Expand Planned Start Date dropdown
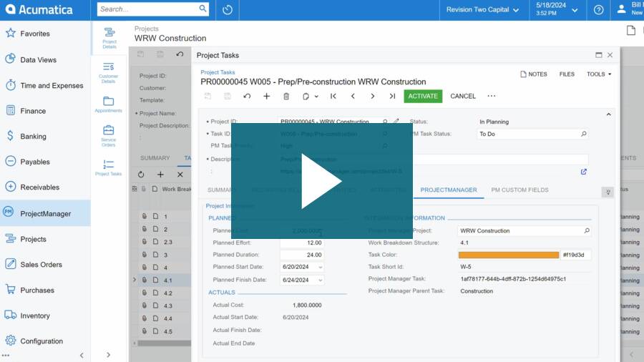Viewport: 644px width, 362px height. (321, 267)
